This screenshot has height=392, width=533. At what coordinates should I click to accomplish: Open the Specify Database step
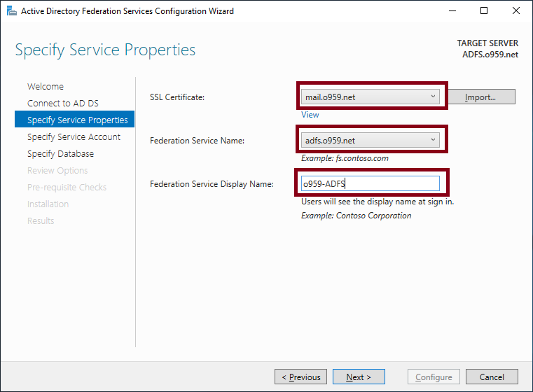click(60, 153)
